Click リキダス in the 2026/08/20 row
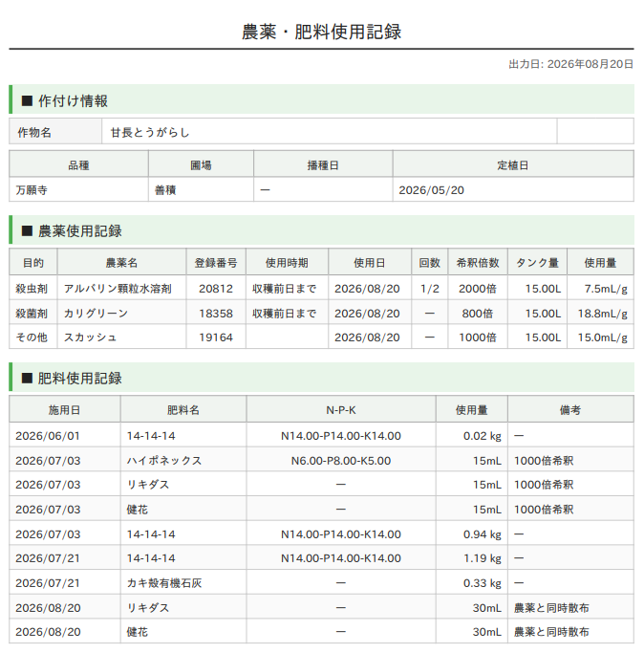The image size is (644, 653). click(x=148, y=608)
